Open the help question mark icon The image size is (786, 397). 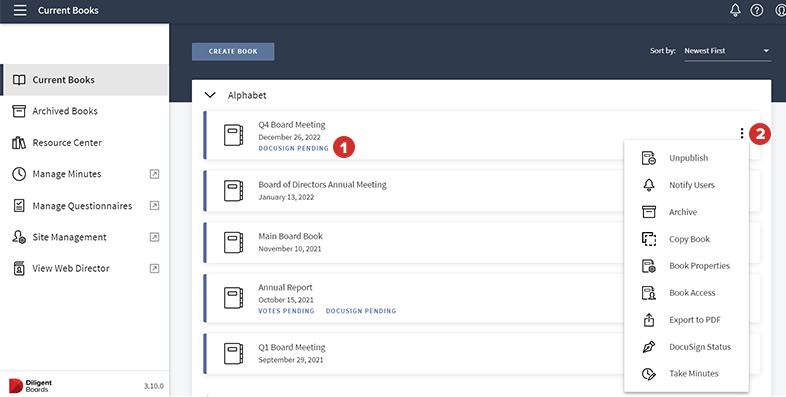point(756,10)
